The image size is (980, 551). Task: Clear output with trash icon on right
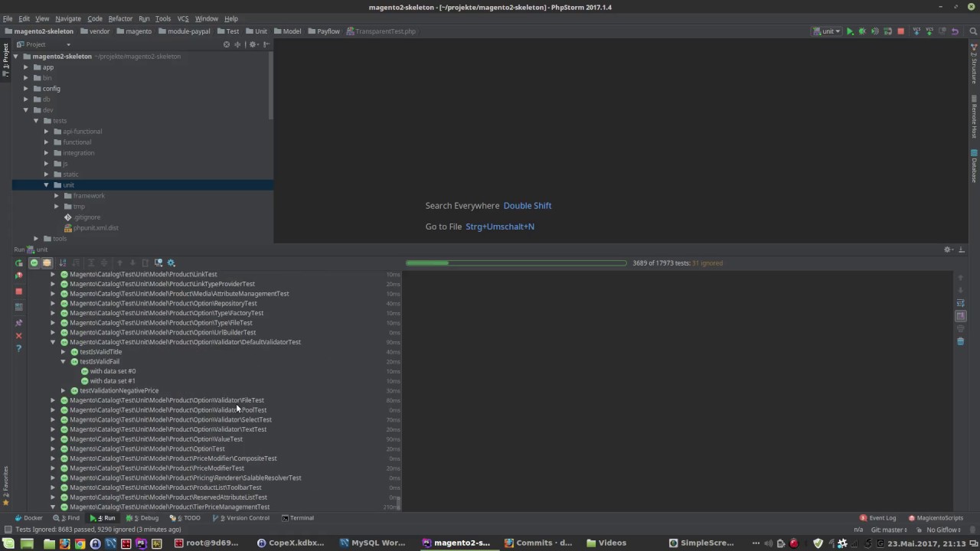961,341
